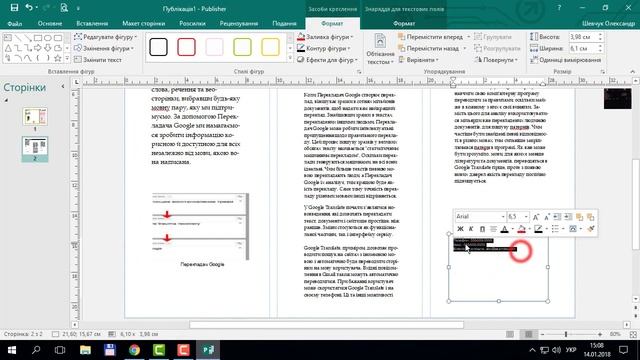Screen dimensions: 640x360
Task: Apply the black outline shape style
Action: pyautogui.click(x=158, y=47)
